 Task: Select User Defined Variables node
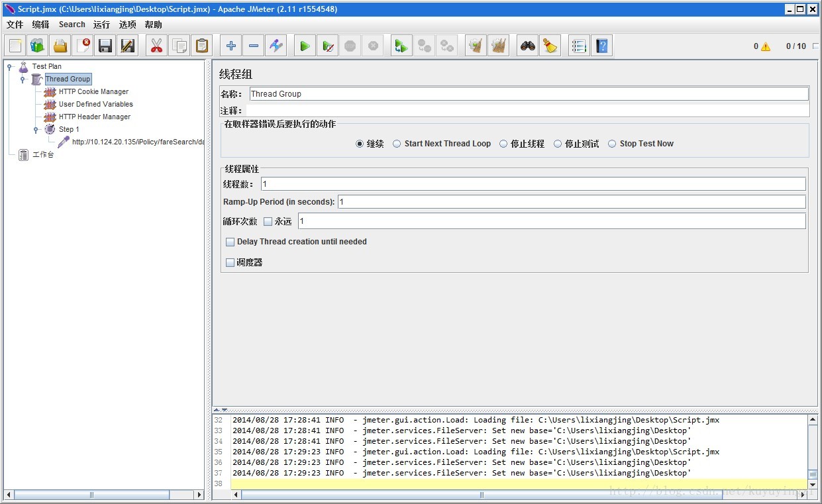point(95,105)
